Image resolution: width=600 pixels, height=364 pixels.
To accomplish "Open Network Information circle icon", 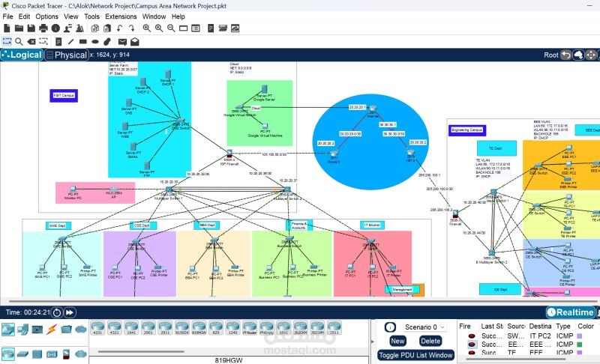I will 55,28.
